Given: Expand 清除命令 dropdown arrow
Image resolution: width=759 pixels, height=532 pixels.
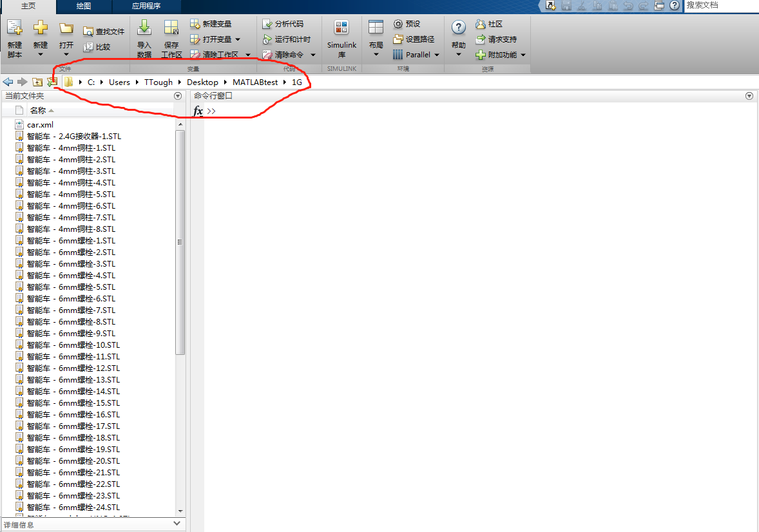Looking at the screenshot, I should pos(312,55).
